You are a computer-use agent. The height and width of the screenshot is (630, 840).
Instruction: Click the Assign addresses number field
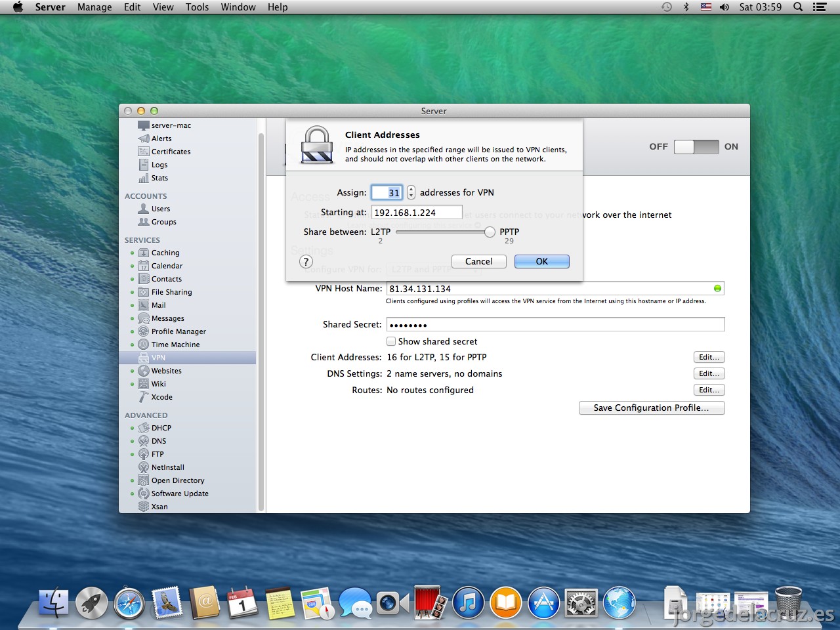pyautogui.click(x=387, y=192)
